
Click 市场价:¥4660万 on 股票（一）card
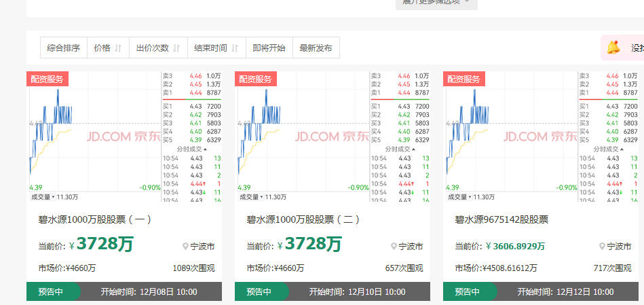[x=67, y=268]
